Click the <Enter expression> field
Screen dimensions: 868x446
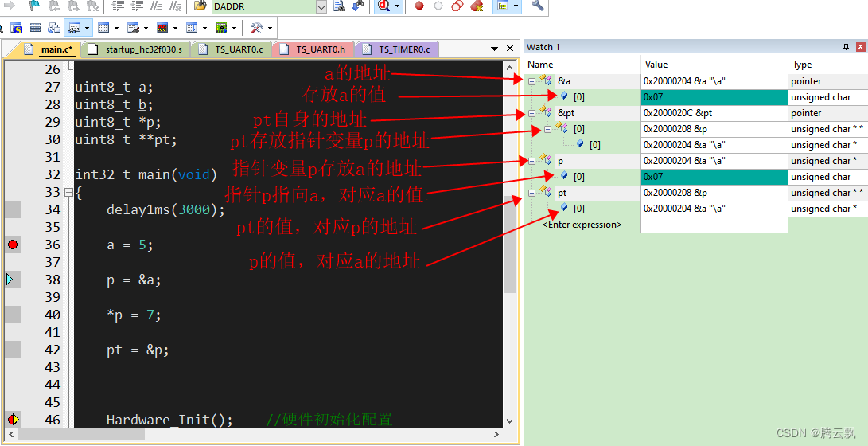pos(582,225)
